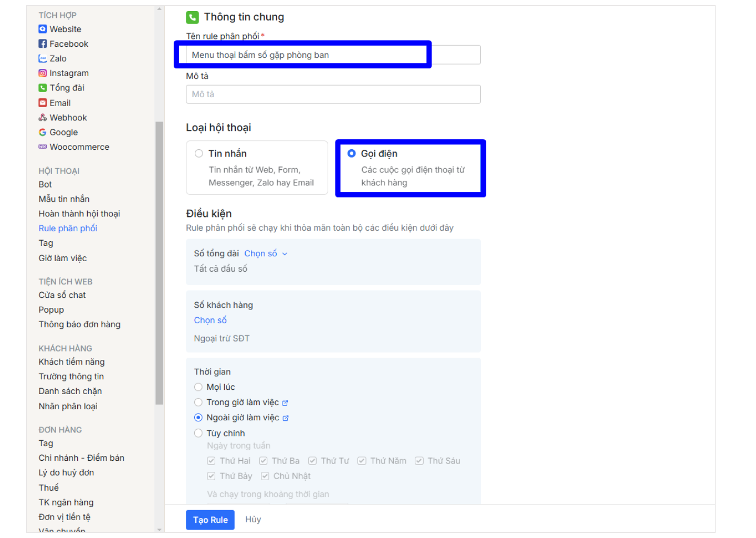This screenshot has width=756, height=538.
Task: Select the Zalo icon in sidebar
Action: click(x=43, y=59)
